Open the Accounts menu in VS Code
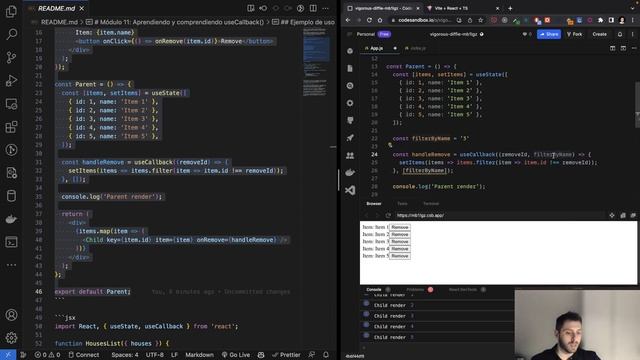Viewport: 640px width, 360px height. (x=11, y=315)
